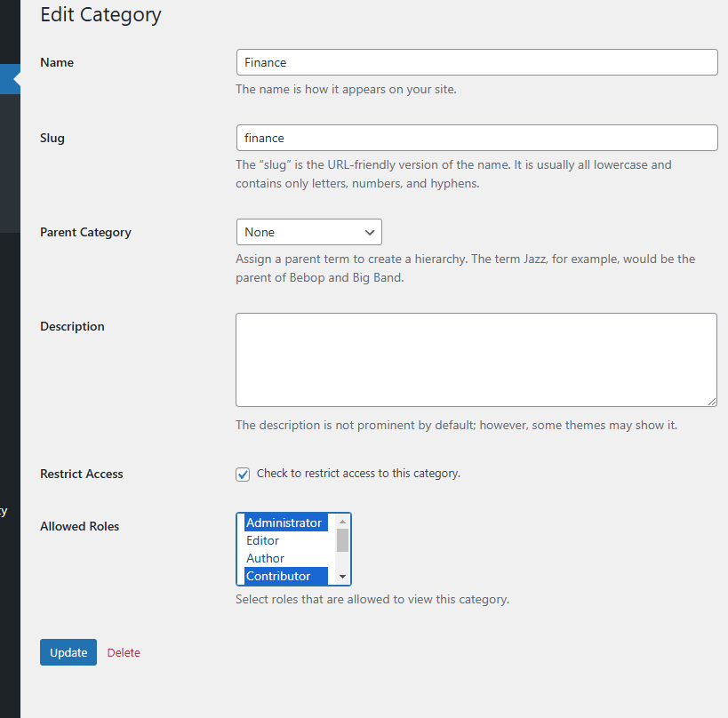This screenshot has height=718, width=728.
Task: Select Contributor in Allowed Roles list
Action: (279, 576)
